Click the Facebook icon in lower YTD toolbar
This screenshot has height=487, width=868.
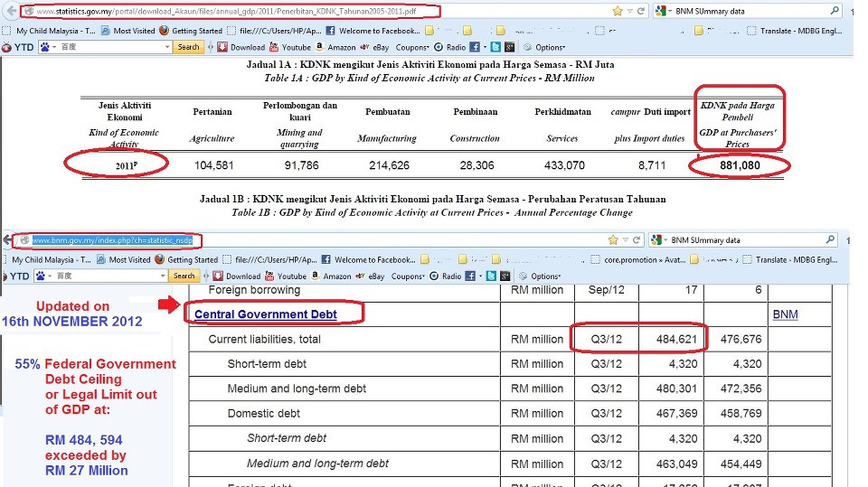[470, 276]
